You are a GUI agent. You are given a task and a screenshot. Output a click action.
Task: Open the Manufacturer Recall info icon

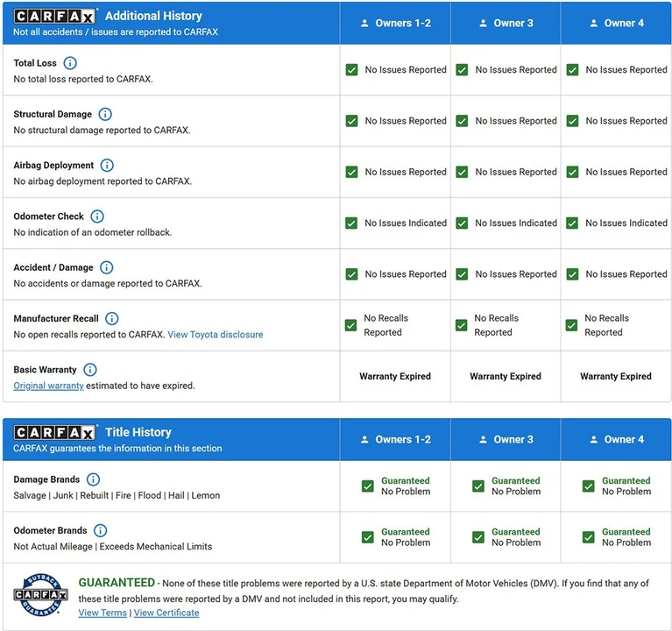[x=112, y=318]
